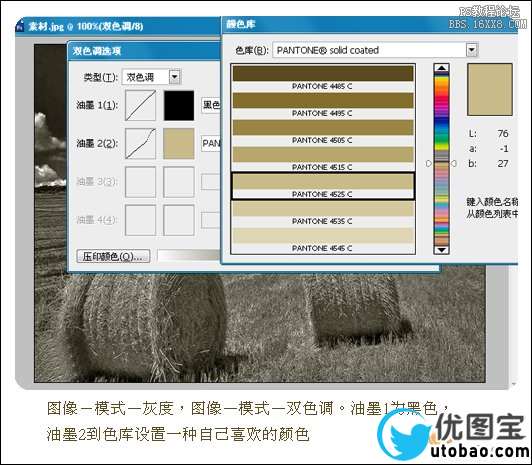Select PANTONE 4485 C color

pos(323,78)
